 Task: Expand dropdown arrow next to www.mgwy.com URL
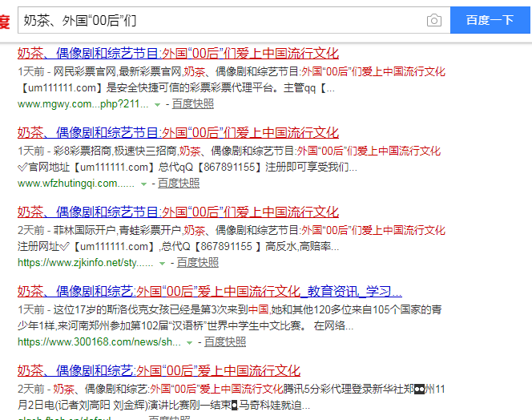[x=157, y=104]
